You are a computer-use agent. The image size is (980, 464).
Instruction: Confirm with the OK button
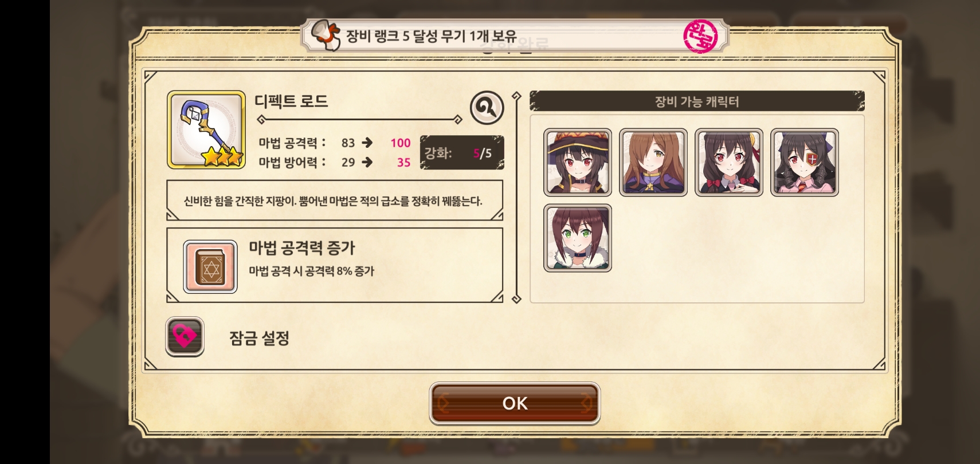point(515,403)
